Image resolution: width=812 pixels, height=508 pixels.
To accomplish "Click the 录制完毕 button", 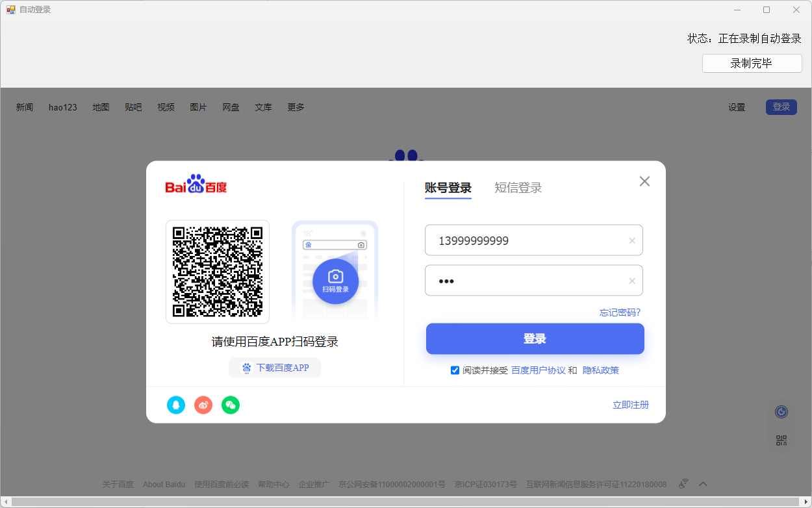I will [x=752, y=64].
